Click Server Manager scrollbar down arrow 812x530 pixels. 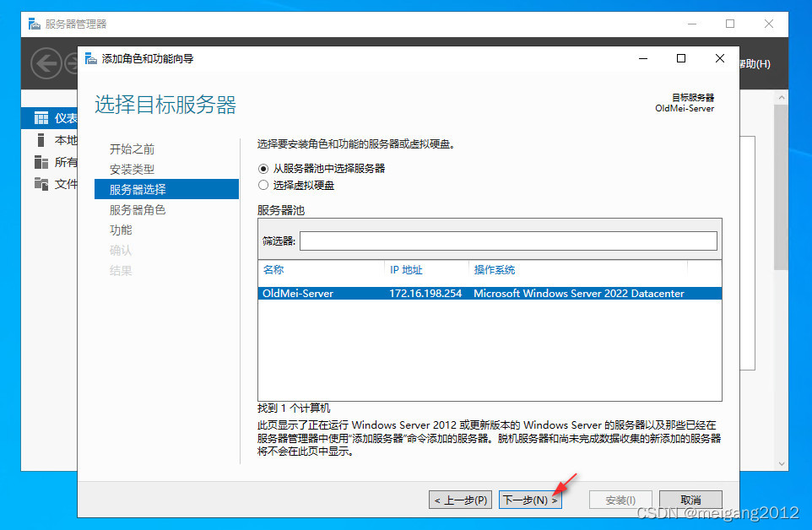[x=782, y=464]
